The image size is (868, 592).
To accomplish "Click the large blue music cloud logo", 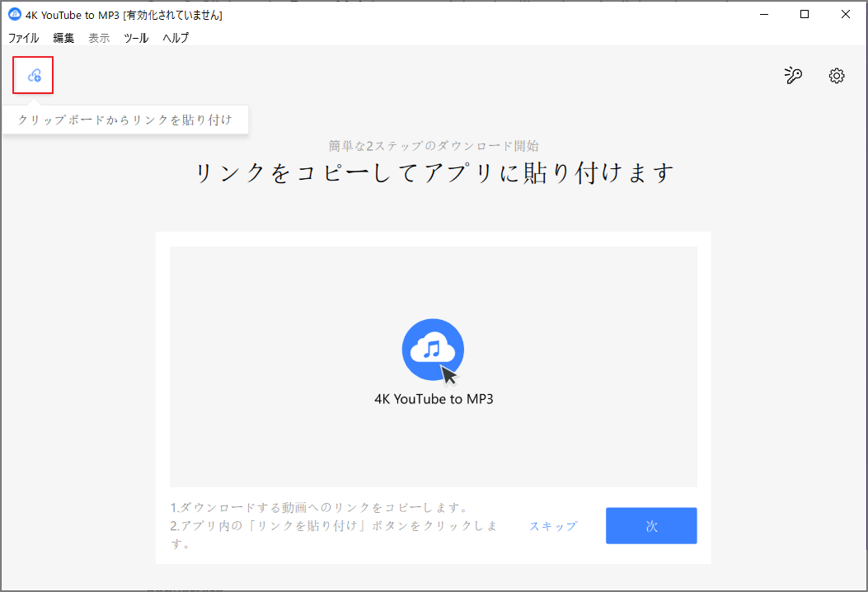I will click(433, 350).
